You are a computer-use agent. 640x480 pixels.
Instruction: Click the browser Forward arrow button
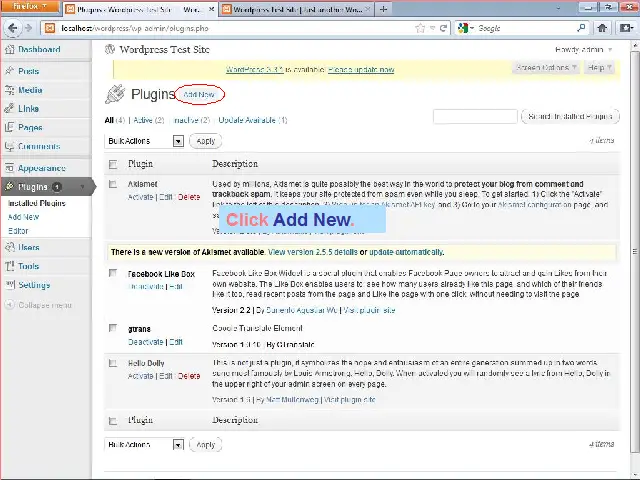(x=29, y=28)
